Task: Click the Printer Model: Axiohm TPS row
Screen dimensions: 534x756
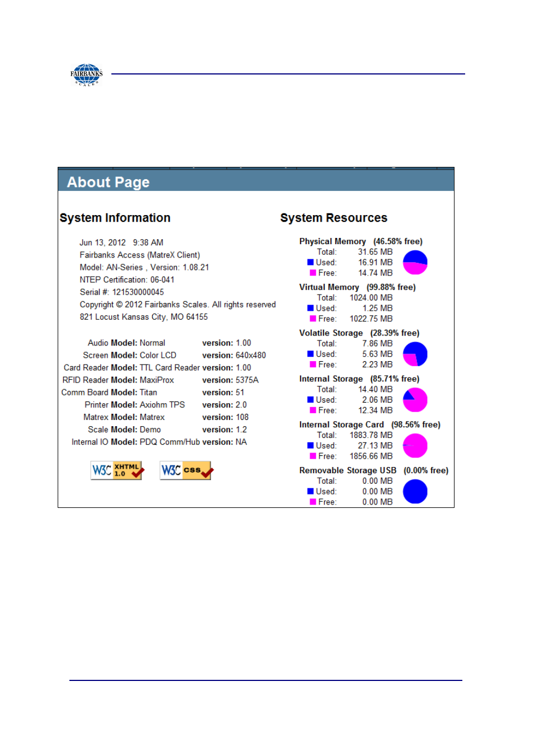Action: [x=166, y=404]
